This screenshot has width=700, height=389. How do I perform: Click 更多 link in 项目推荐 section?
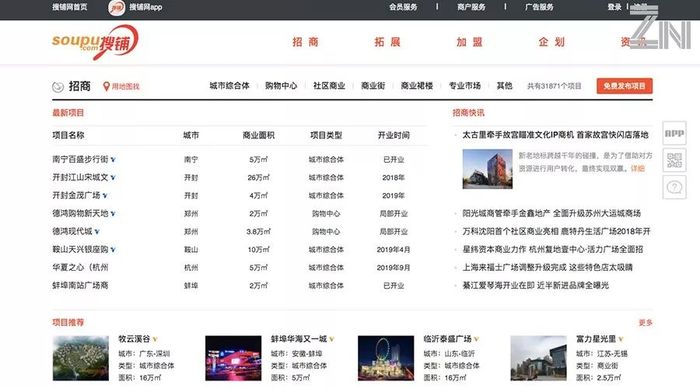645,322
